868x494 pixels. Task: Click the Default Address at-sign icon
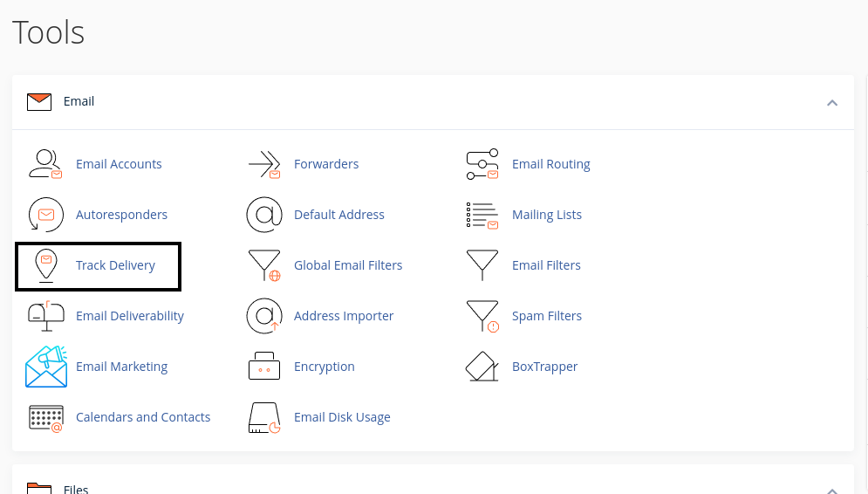[263, 215]
